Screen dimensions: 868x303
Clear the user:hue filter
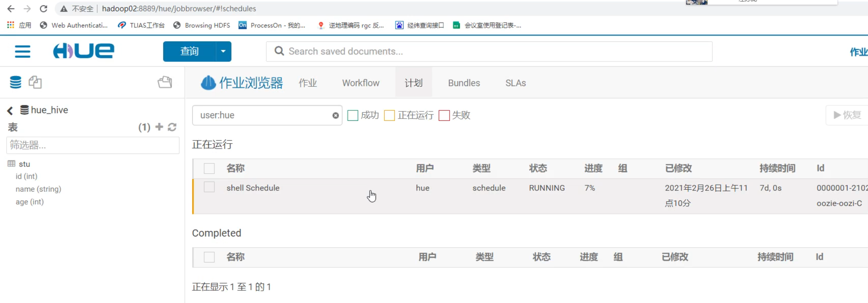pos(336,115)
